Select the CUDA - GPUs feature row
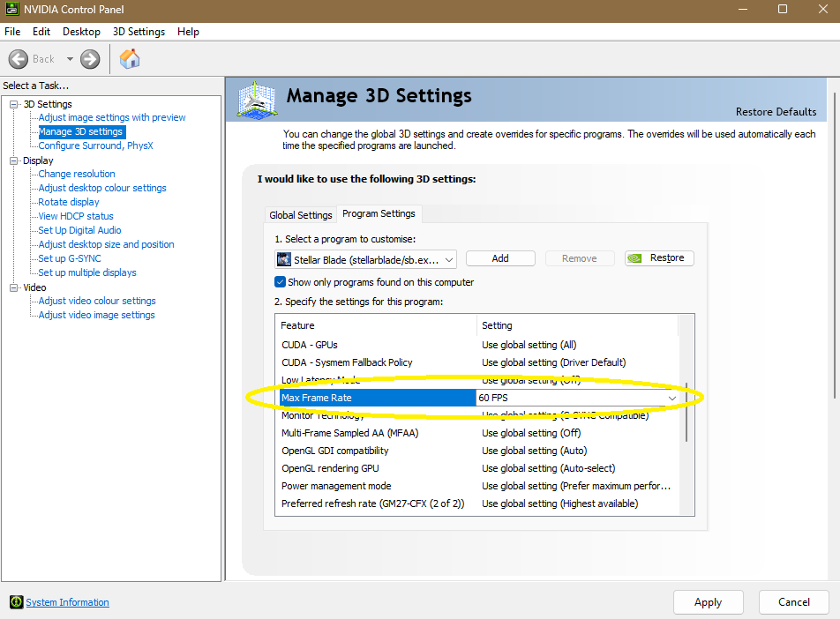Image resolution: width=840 pixels, height=619 pixels. coord(478,345)
